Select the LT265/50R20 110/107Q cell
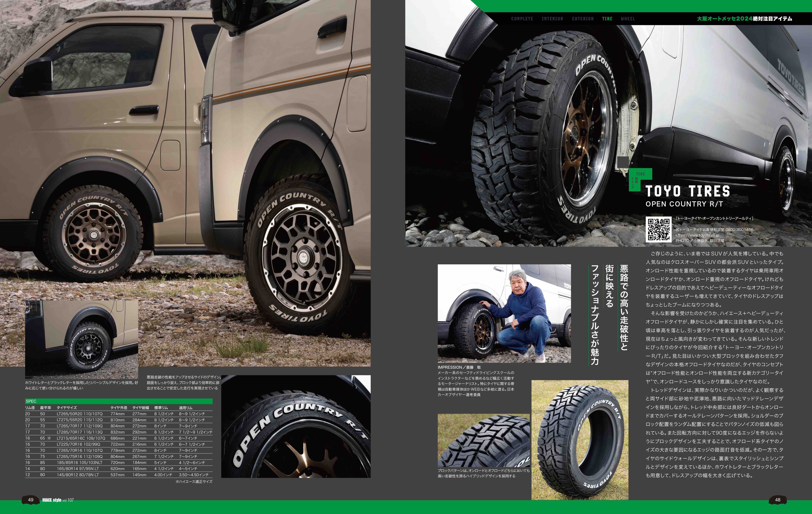 80,414
